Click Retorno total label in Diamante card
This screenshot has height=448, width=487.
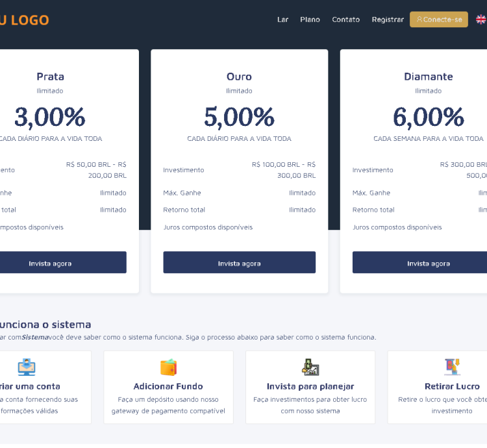pos(373,210)
